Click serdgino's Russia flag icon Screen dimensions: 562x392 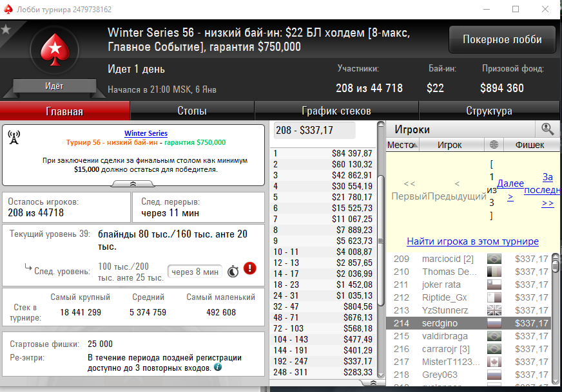[x=494, y=323]
